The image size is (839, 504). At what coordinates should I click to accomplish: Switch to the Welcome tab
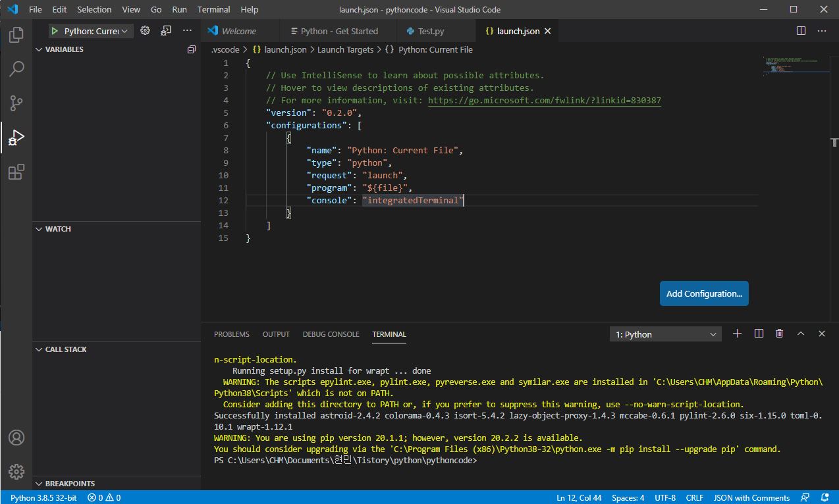238,31
